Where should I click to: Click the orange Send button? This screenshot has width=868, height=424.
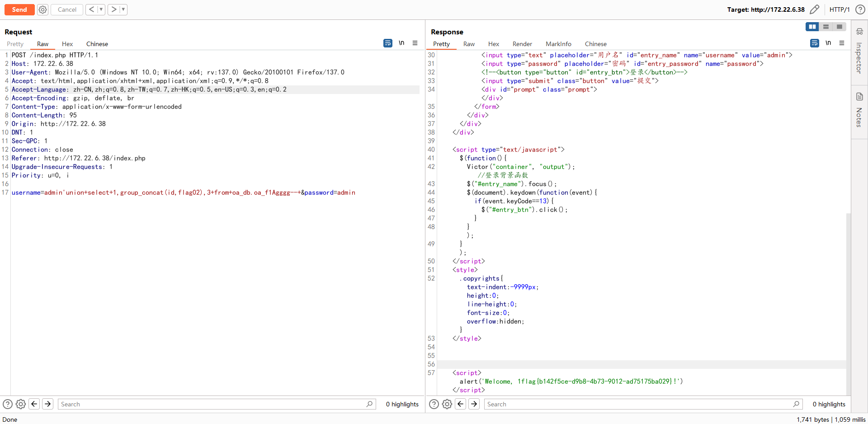(19, 9)
